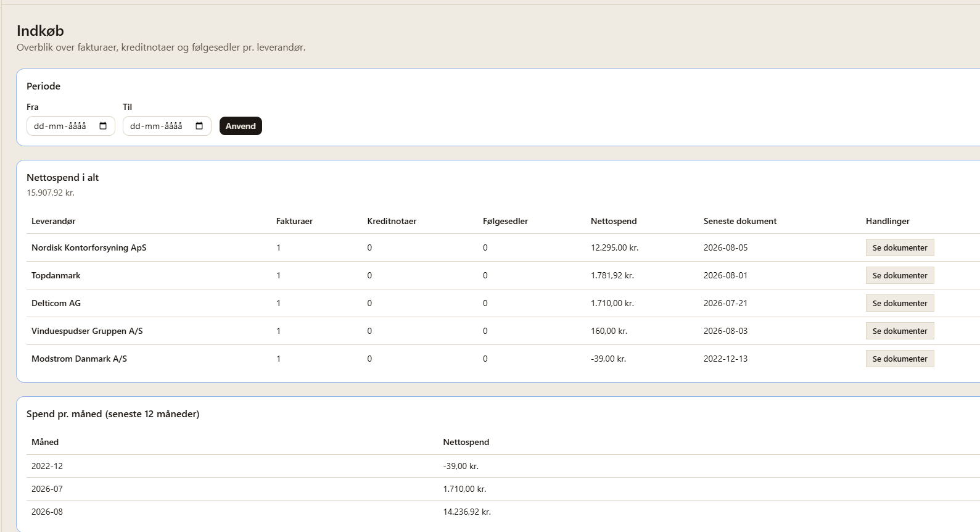Click the Til date input field
The height and width of the screenshot is (532, 980).
point(167,126)
